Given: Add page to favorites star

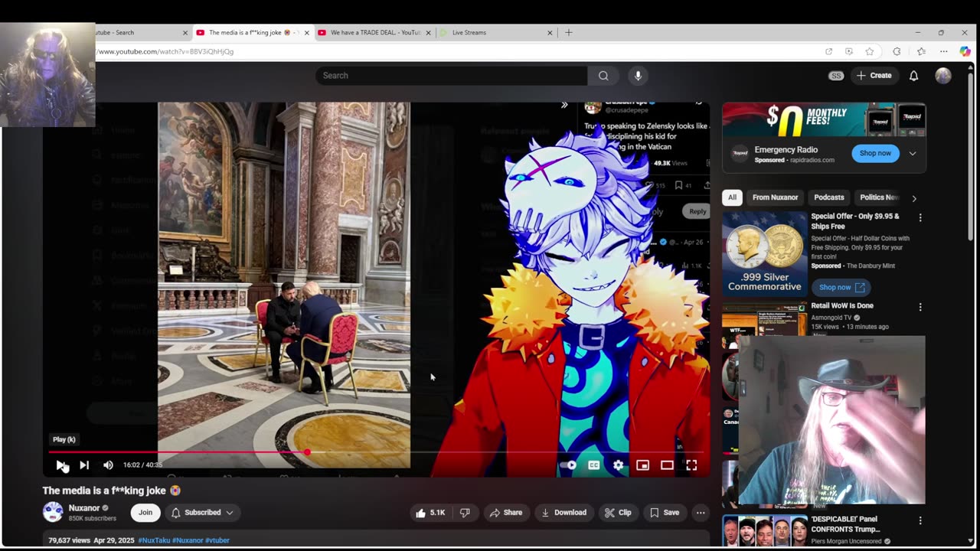Looking at the screenshot, I should click(870, 51).
